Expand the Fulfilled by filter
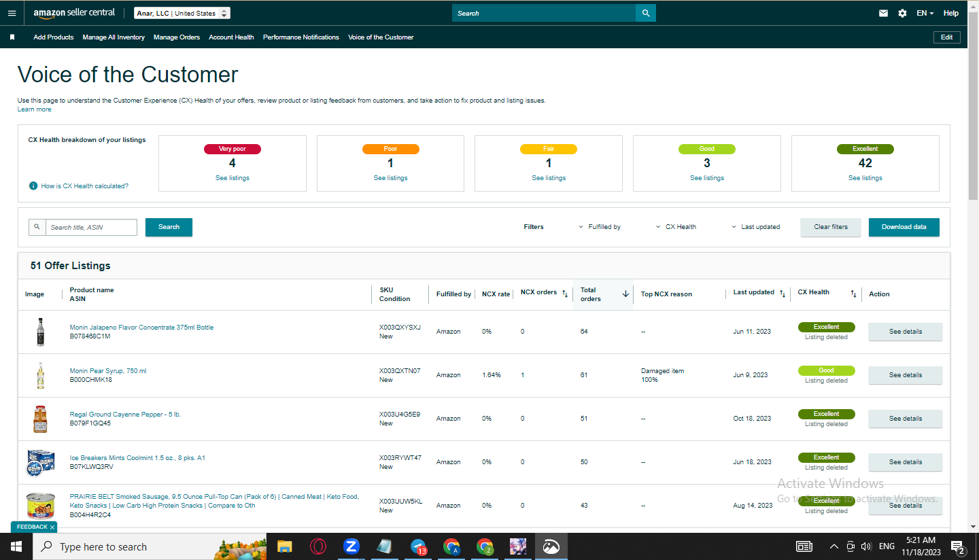Image resolution: width=979 pixels, height=560 pixels. [x=600, y=227]
